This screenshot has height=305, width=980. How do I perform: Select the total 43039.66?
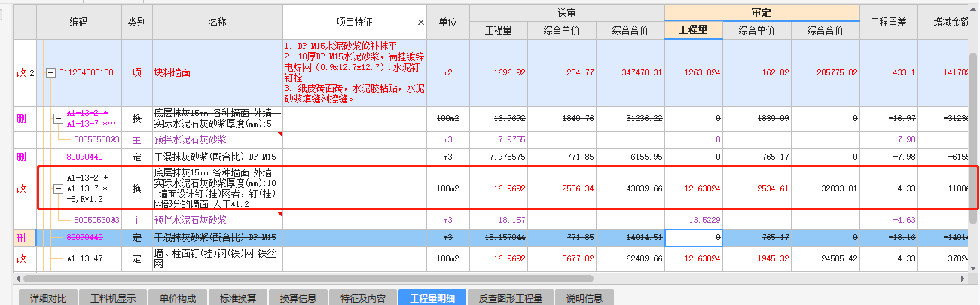(x=630, y=188)
